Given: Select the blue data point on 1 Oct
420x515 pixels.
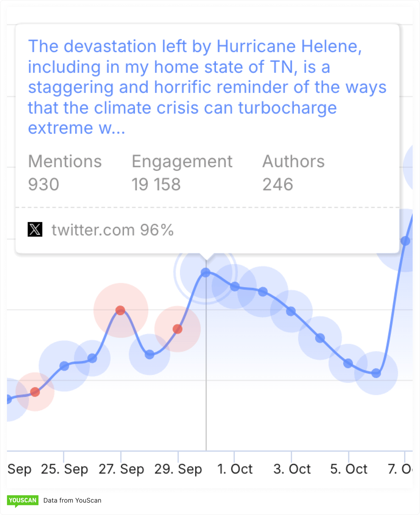Looking at the screenshot, I should pyautogui.click(x=234, y=287).
